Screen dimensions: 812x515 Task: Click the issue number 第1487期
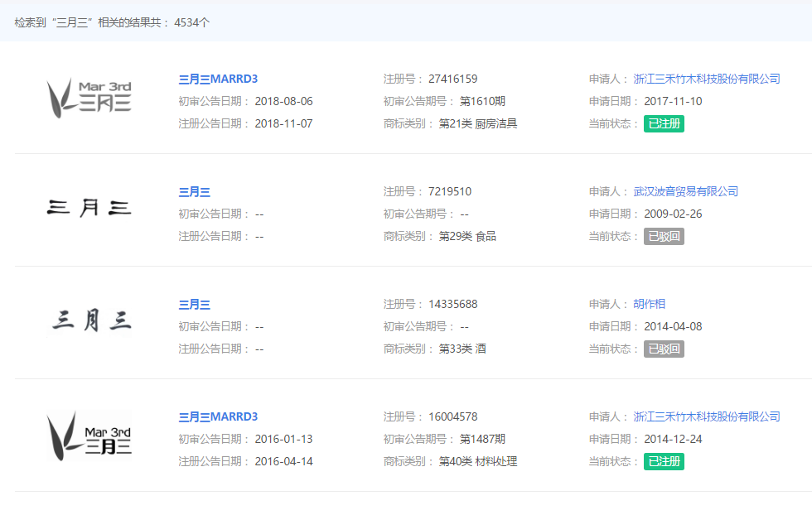[x=482, y=440]
